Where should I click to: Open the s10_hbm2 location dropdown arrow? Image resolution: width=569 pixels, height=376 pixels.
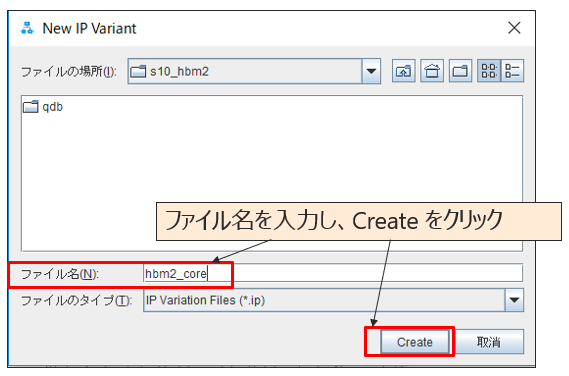tap(371, 71)
